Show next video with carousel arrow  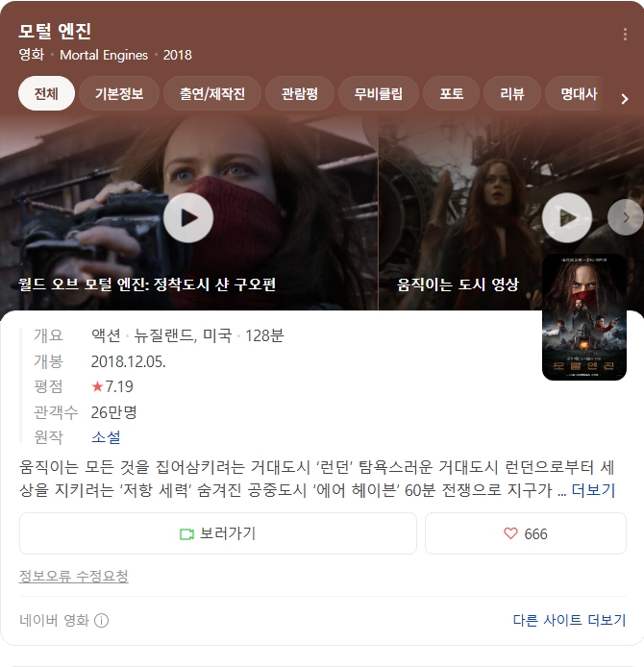pyautogui.click(x=626, y=218)
